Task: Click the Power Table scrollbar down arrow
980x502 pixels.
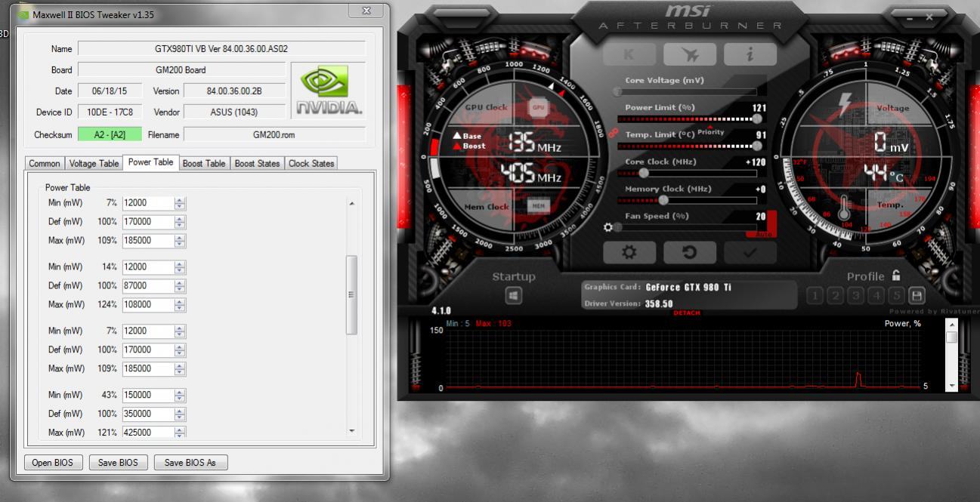Action: (x=351, y=431)
